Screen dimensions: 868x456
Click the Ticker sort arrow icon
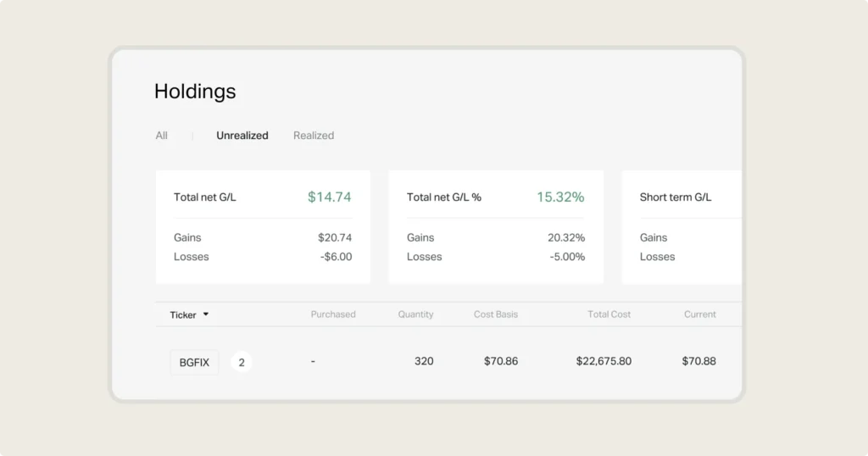point(206,314)
